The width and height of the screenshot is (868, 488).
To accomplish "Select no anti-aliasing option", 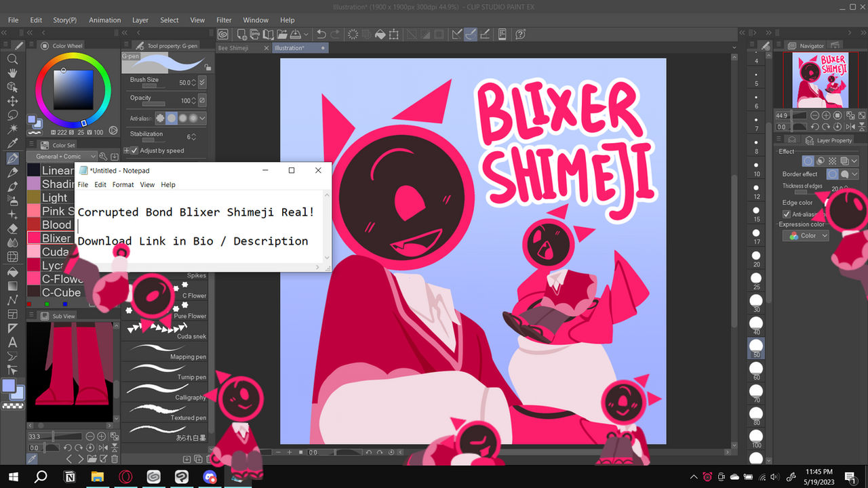I will (160, 118).
